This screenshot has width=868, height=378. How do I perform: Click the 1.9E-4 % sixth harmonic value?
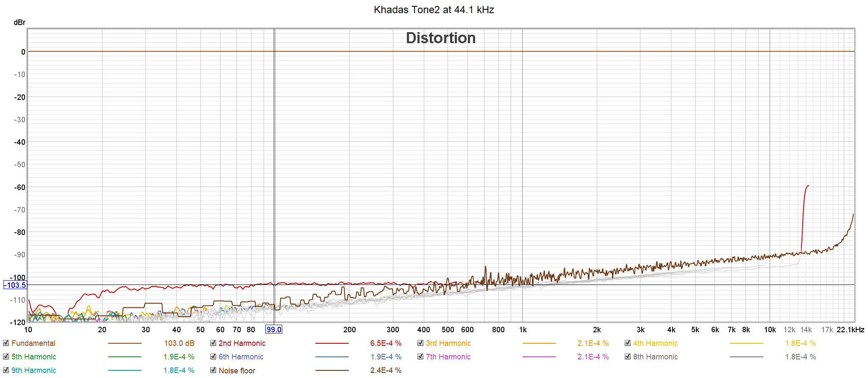[x=386, y=357]
